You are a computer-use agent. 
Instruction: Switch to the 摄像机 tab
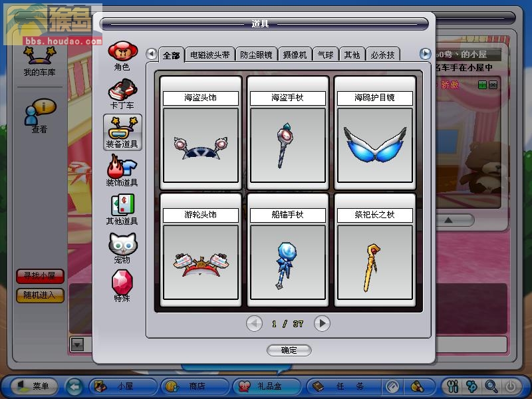coord(295,55)
